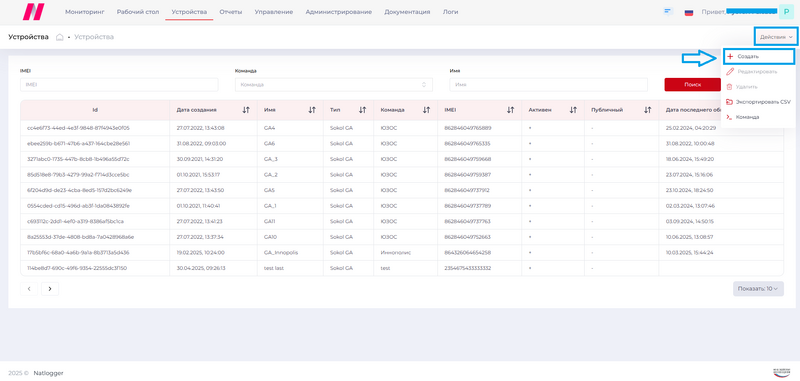Click the home breadcrumb icon
Image resolution: width=800 pixels, height=381 pixels.
[x=60, y=37]
